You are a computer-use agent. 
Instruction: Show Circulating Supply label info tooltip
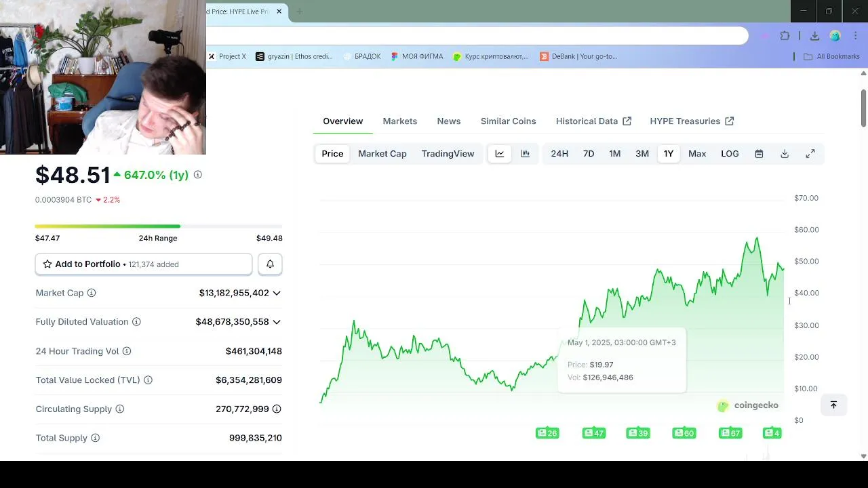[120, 409]
